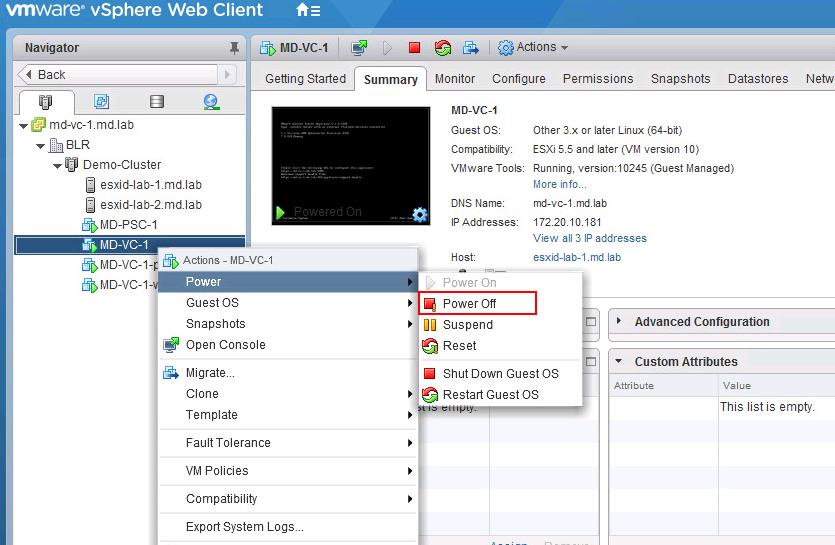Open the Template submenu

(288, 415)
